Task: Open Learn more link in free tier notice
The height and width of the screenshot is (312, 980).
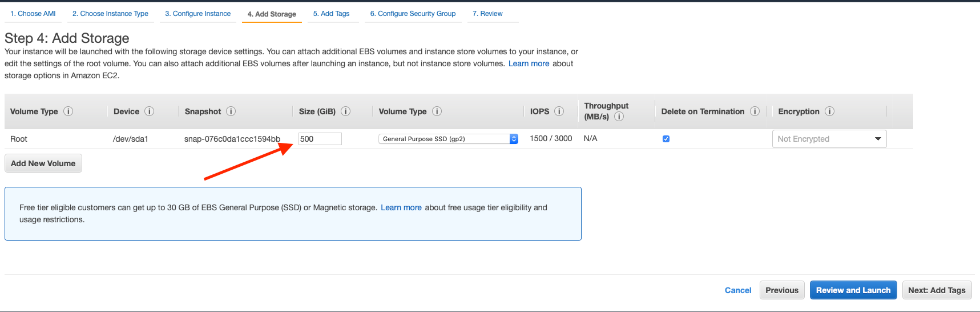Action: click(401, 207)
